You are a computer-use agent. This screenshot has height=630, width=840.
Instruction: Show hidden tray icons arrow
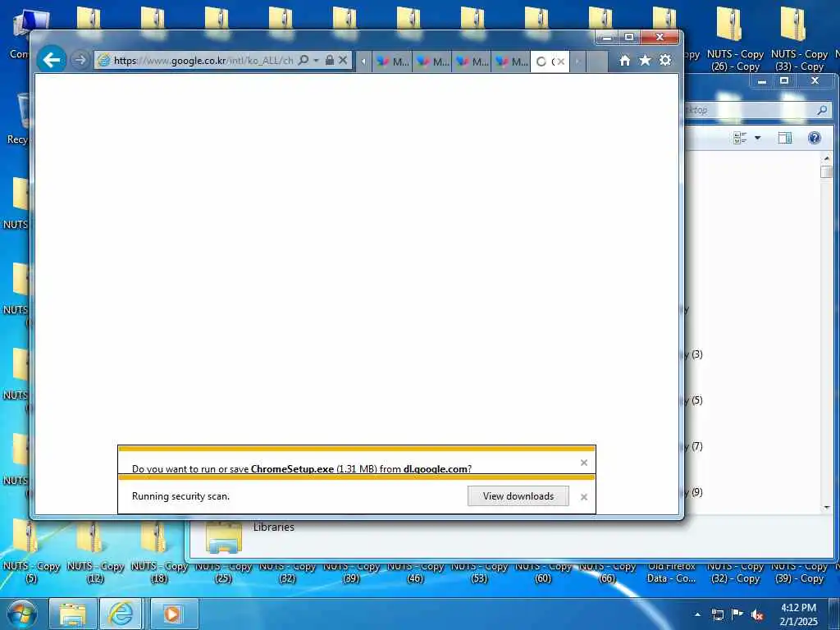[697, 614]
